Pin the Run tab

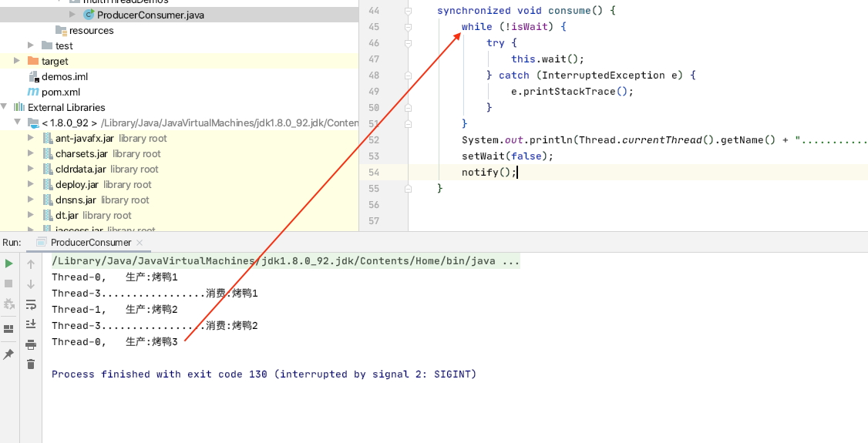coord(9,354)
